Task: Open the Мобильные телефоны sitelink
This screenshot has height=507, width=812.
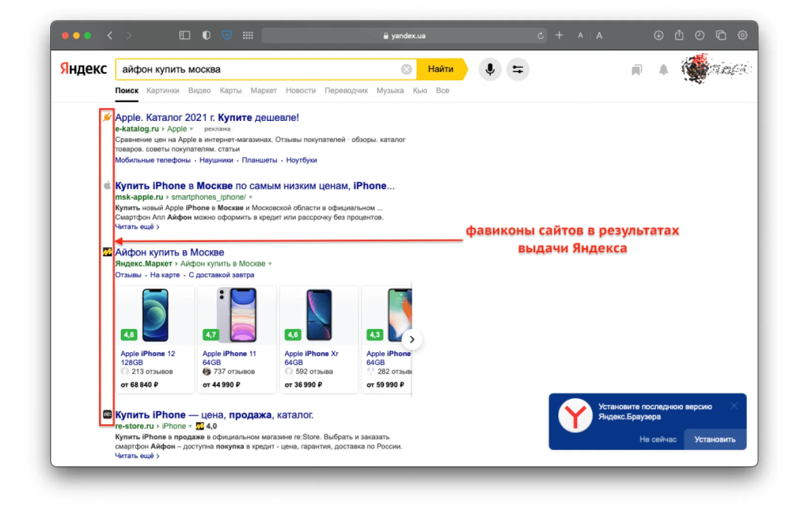Action: click(x=153, y=160)
